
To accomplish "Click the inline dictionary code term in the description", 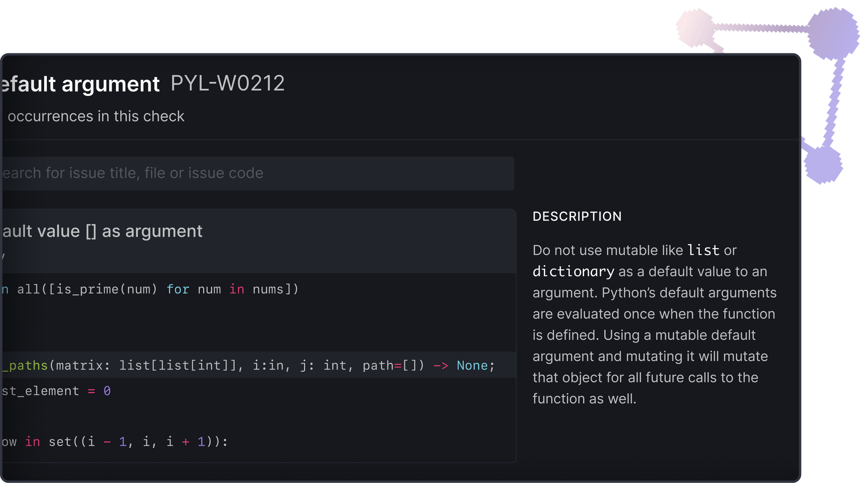I will point(573,271).
